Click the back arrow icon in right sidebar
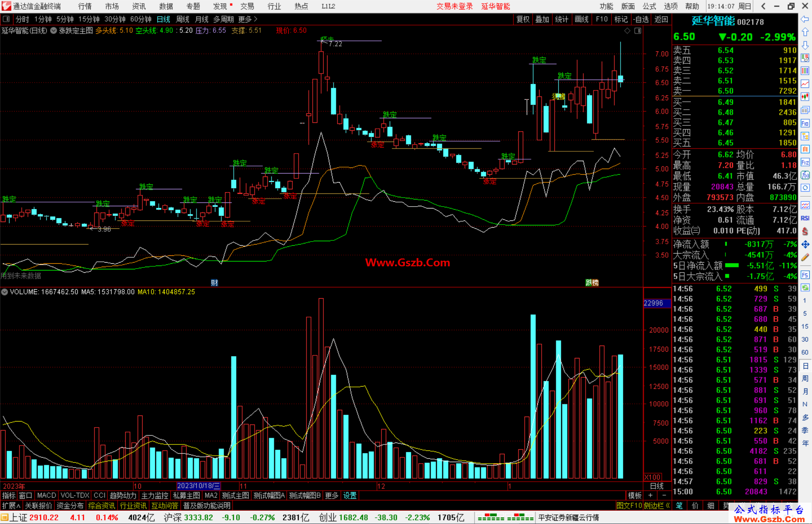Image resolution: width=812 pixels, height=524 pixels. coord(805,19)
